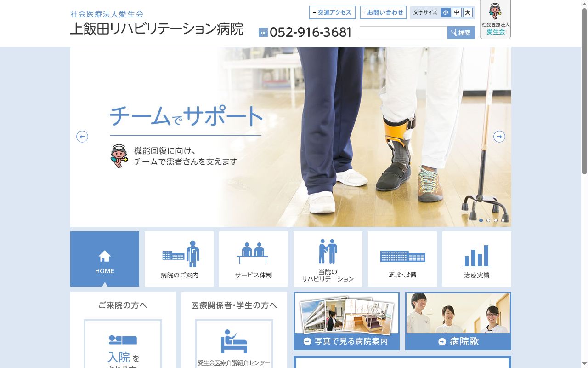Set text size to 小
The height and width of the screenshot is (368, 588).
coord(445,12)
